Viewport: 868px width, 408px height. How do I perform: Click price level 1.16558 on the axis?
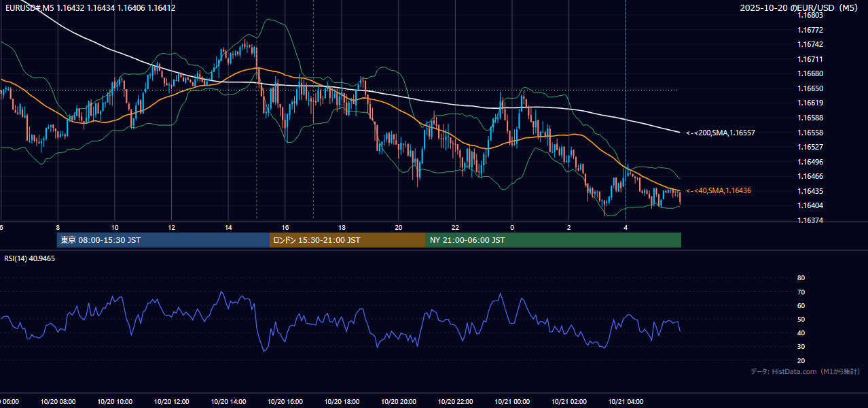(810, 133)
